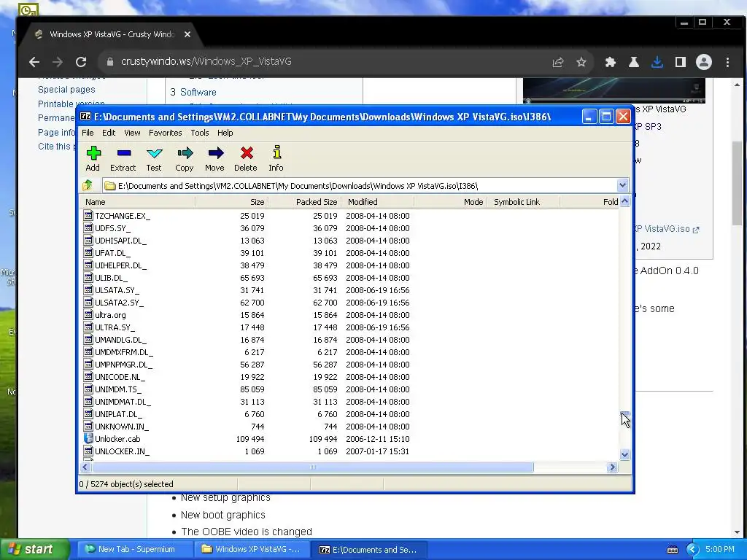Open the Favorites menu
Image resolution: width=747 pixels, height=560 pixels.
(x=166, y=133)
